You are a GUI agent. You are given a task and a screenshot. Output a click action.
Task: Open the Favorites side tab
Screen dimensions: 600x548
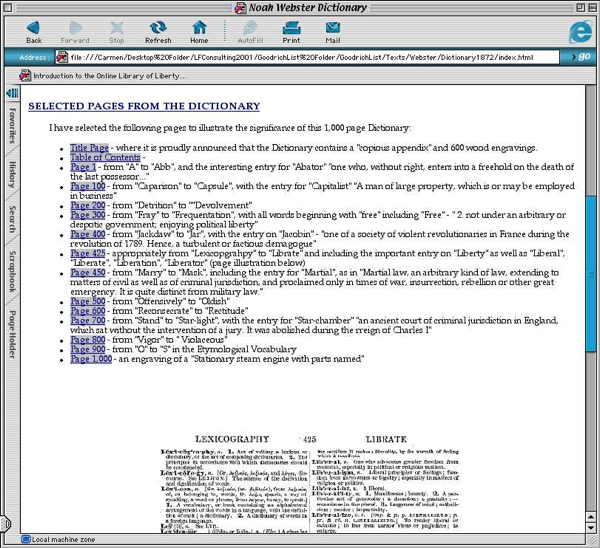13,125
